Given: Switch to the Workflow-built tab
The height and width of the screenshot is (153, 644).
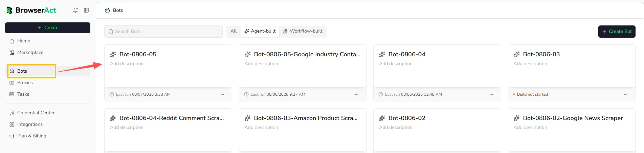Looking at the screenshot, I should 303,31.
